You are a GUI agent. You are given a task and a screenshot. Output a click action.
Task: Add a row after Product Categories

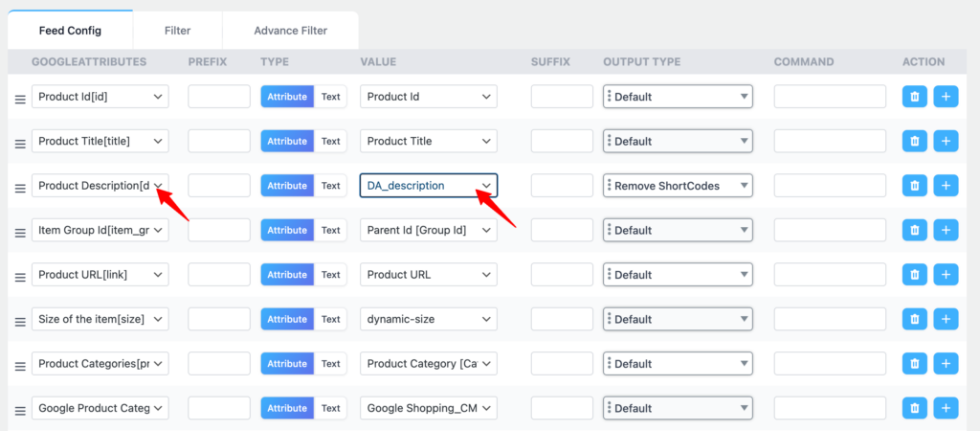946,363
